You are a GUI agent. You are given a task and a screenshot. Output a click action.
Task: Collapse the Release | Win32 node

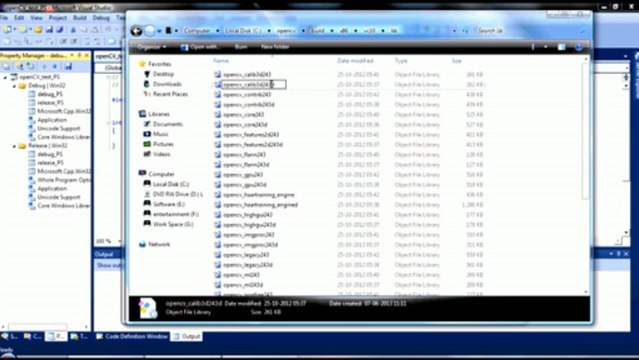(x=14, y=146)
